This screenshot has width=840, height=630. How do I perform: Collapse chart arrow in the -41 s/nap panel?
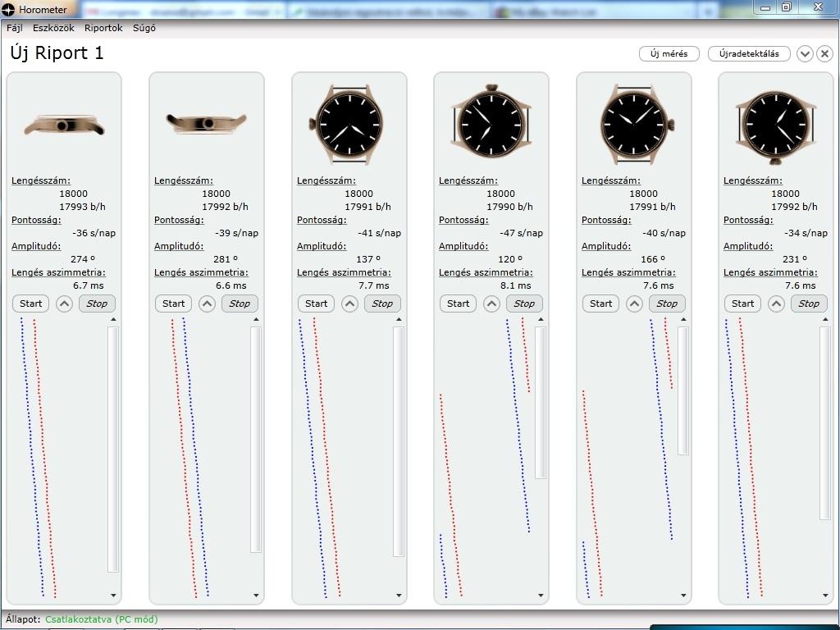click(349, 304)
